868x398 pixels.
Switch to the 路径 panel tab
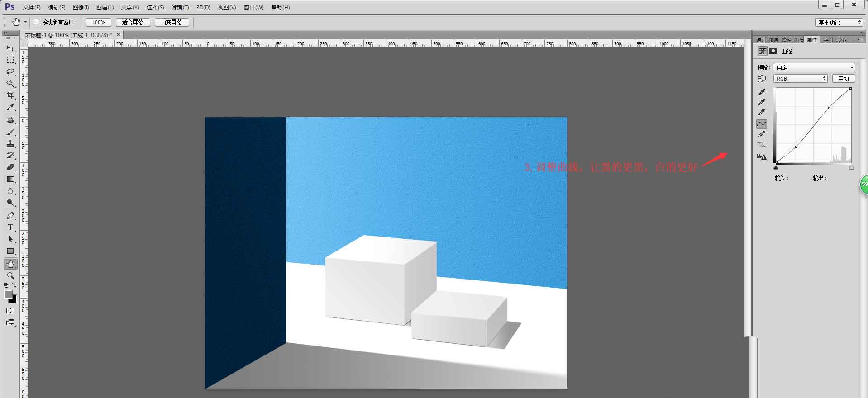pyautogui.click(x=787, y=40)
